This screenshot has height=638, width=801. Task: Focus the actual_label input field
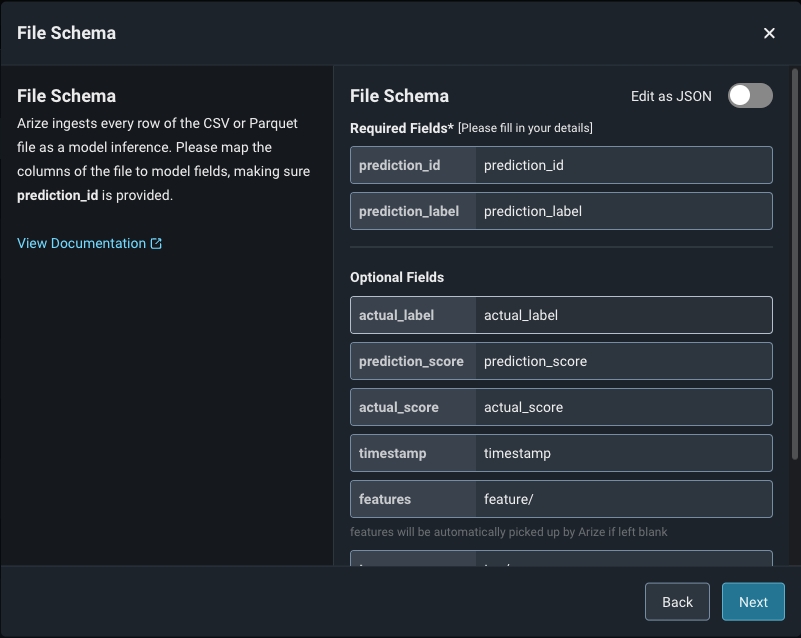pyautogui.click(x=623, y=315)
